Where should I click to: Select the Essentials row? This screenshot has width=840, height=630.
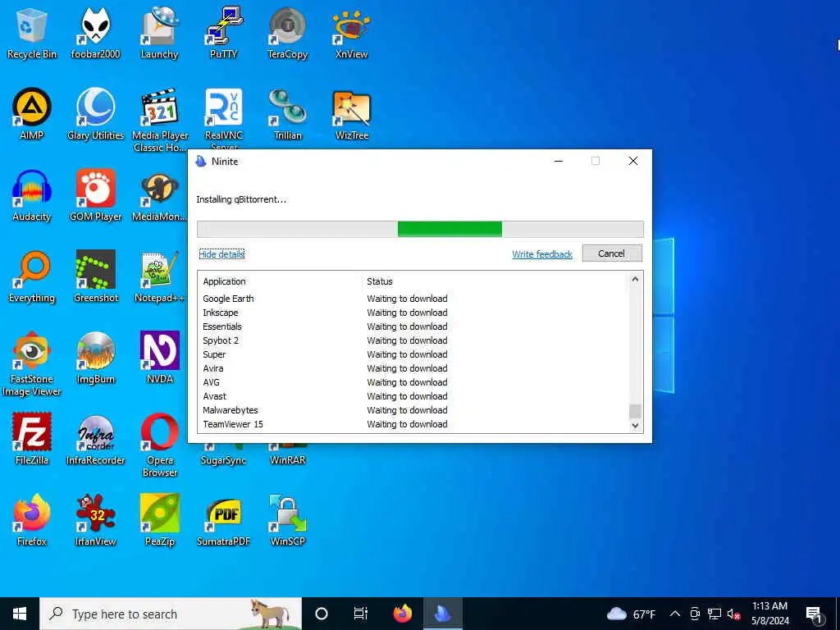tap(413, 326)
